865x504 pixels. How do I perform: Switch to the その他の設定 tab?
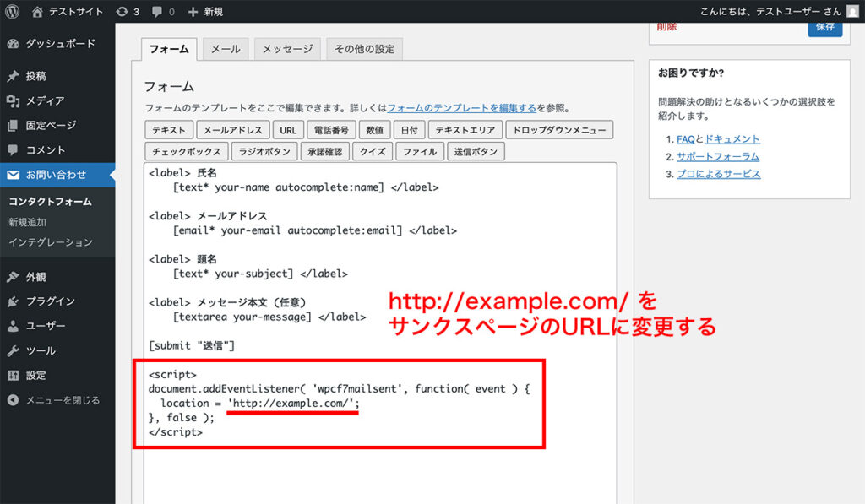(x=365, y=49)
